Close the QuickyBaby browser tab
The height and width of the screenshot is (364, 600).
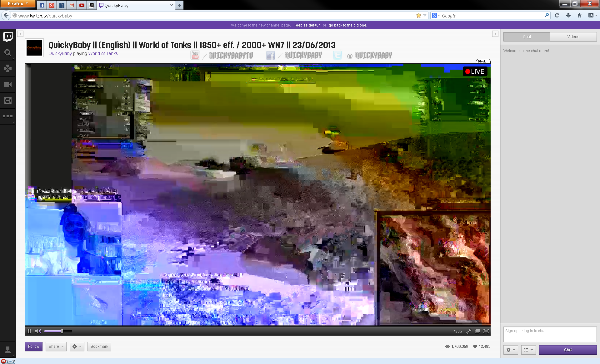point(171,5)
